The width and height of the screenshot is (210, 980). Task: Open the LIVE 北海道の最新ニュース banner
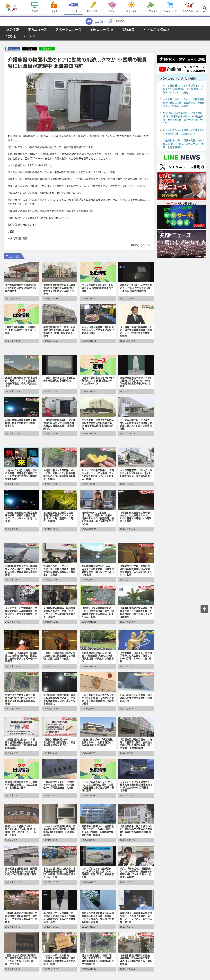(x=182, y=186)
